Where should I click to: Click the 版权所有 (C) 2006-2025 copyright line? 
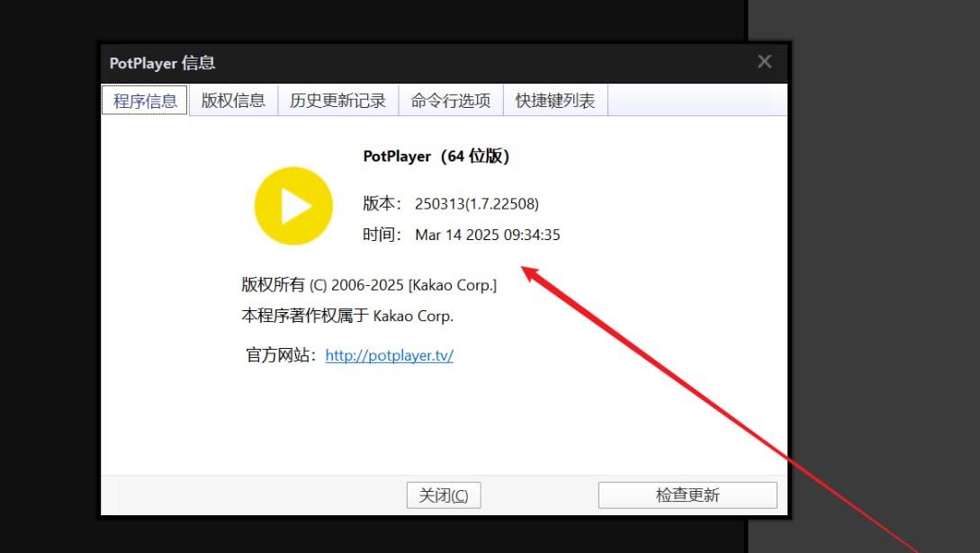[369, 285]
